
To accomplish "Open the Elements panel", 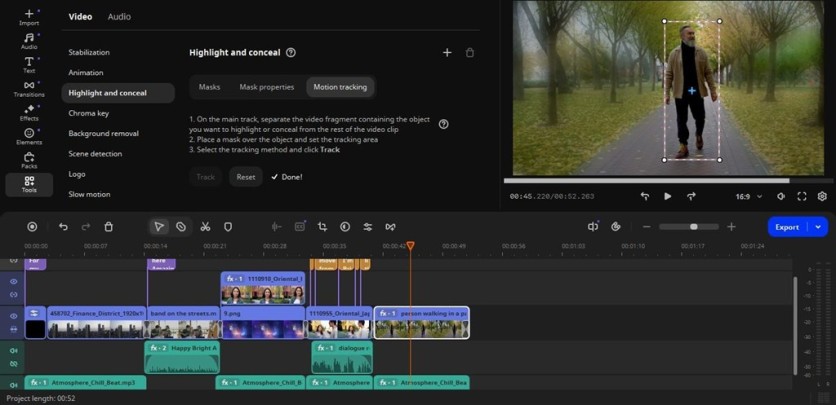I will [x=29, y=137].
